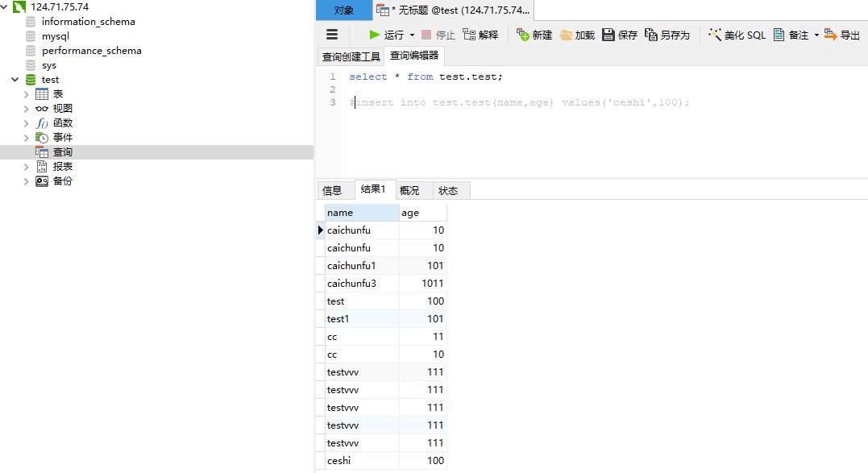
Task: Expand the 备份 (Backup) node
Action: tap(26, 181)
